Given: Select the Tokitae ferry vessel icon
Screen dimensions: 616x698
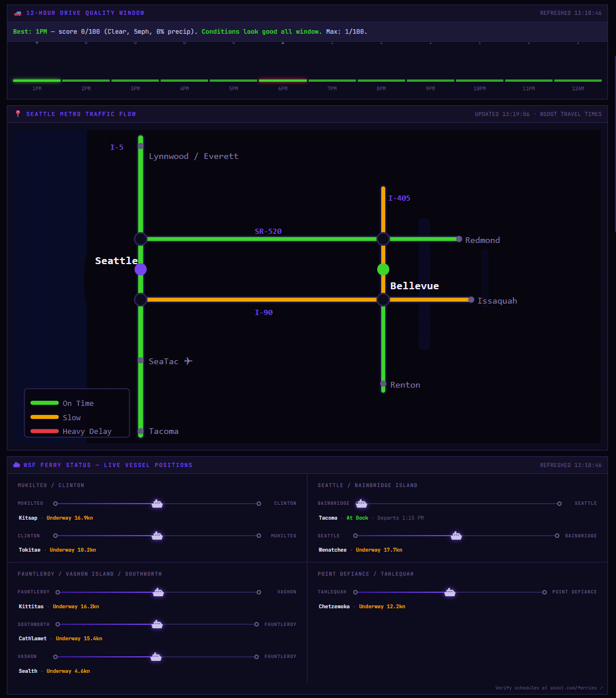Looking at the screenshot, I should [157, 536].
